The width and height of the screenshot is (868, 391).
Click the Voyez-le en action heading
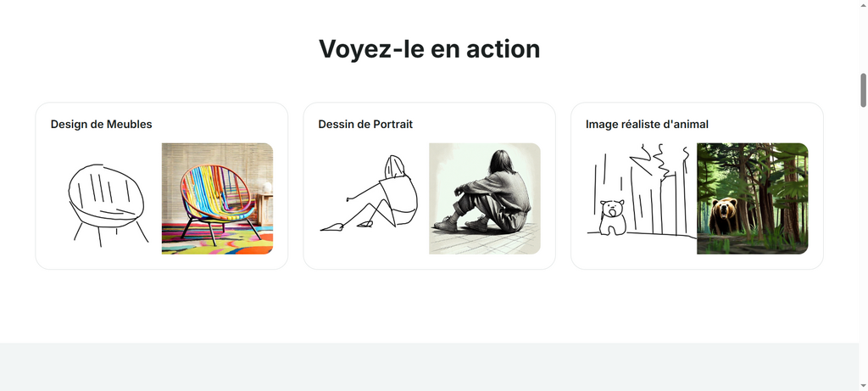click(429, 48)
